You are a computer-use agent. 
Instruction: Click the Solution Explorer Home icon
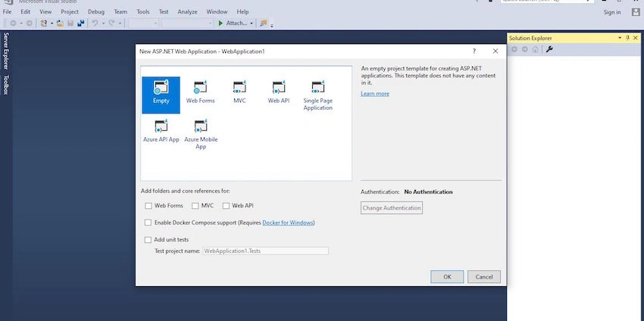point(535,49)
